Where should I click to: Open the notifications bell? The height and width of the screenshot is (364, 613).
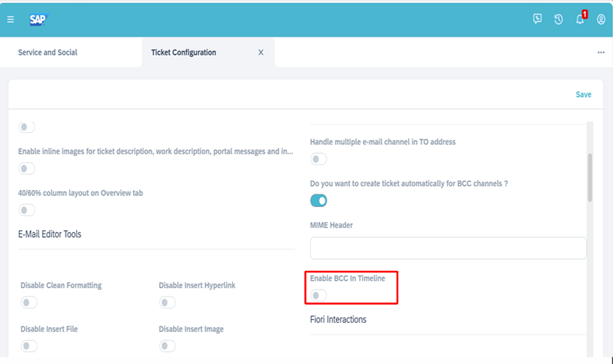click(580, 19)
